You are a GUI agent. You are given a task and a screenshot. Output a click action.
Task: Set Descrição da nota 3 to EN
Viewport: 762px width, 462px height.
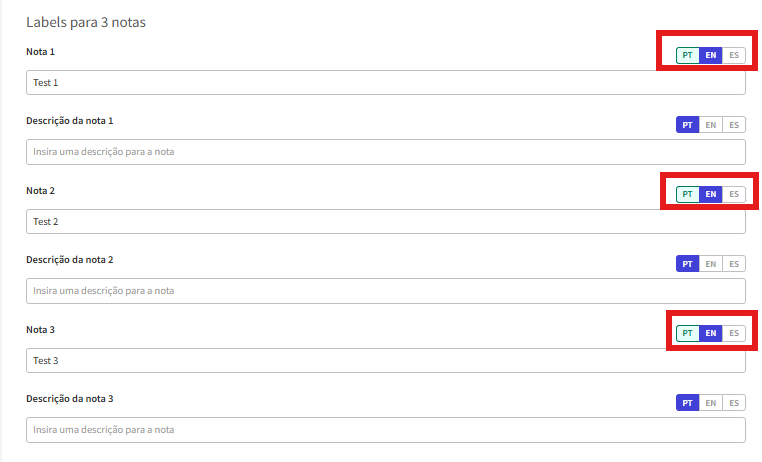(710, 403)
